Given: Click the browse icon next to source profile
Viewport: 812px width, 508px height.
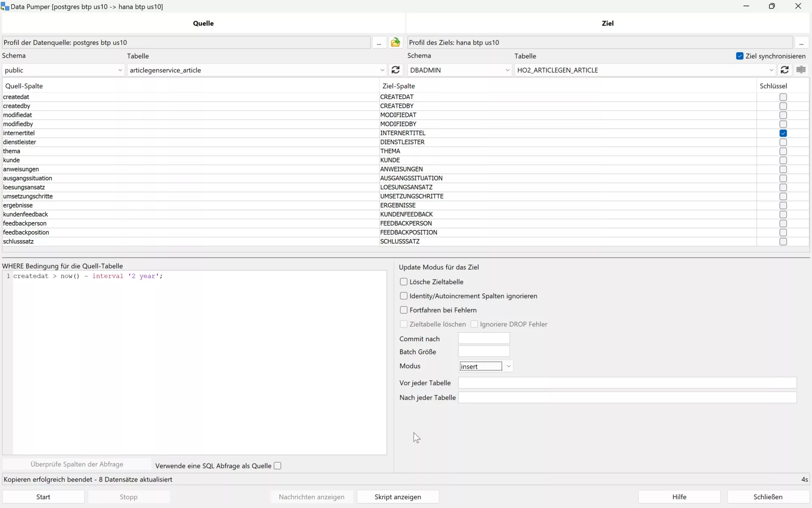Looking at the screenshot, I should tap(379, 42).
